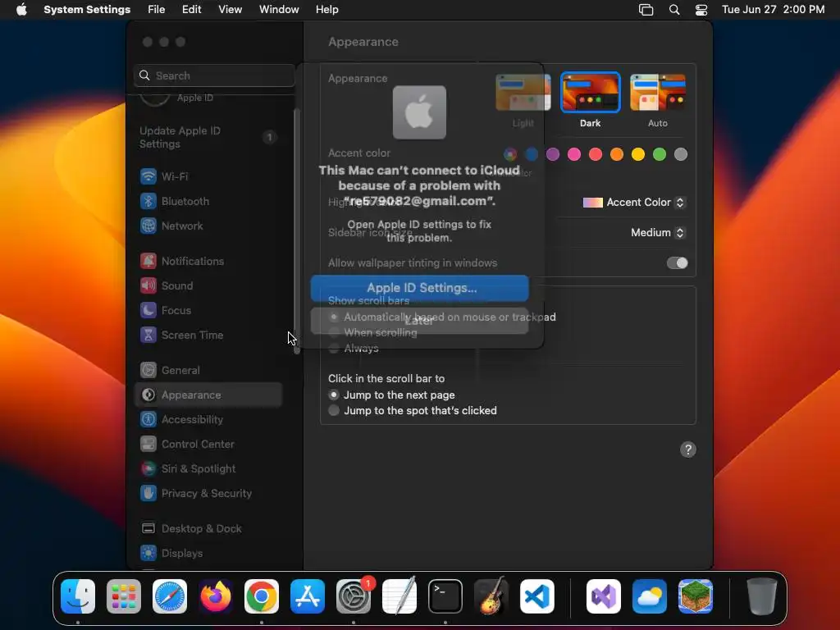Pick the graphite accent color
840x630 pixels.
pyautogui.click(x=680, y=154)
